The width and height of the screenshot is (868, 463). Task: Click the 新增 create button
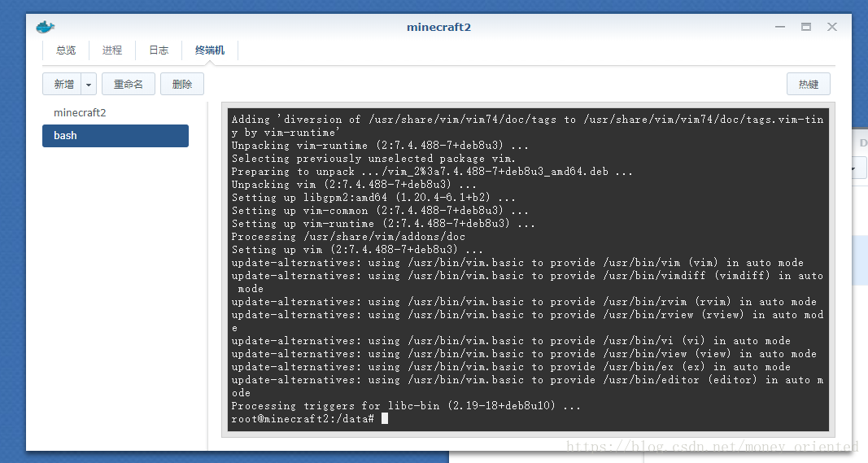click(63, 84)
